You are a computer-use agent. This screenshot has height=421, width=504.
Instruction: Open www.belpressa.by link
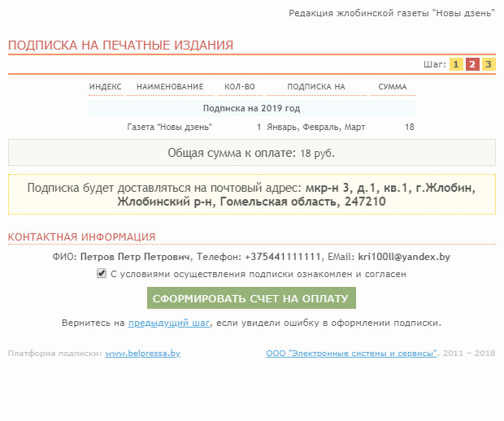coord(143,354)
